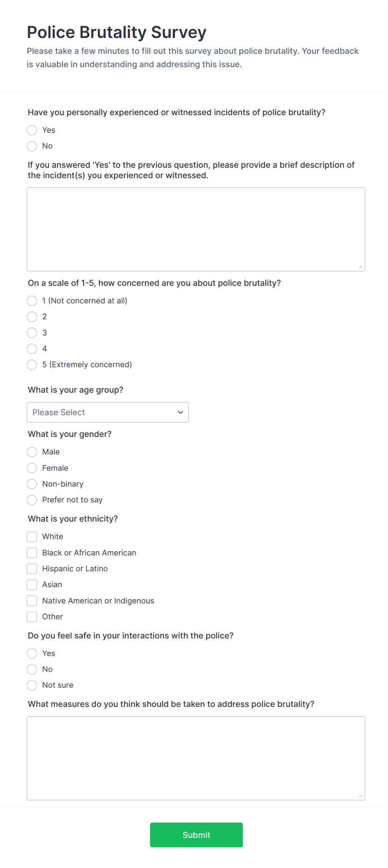The image size is (388, 868).
Task: Check the Other ethnicity box
Action: click(32, 617)
